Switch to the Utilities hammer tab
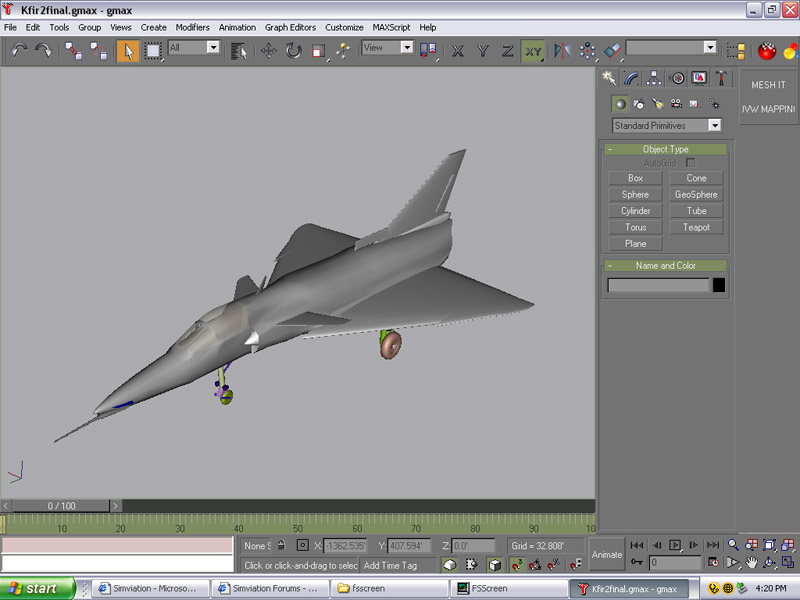This screenshot has width=800, height=600. [721, 78]
